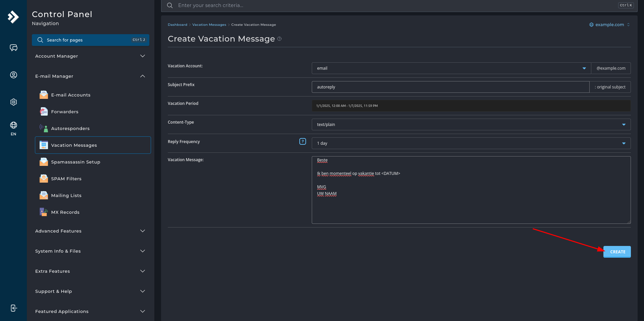Click the CREATE button
The width and height of the screenshot is (644, 321).
tap(617, 252)
